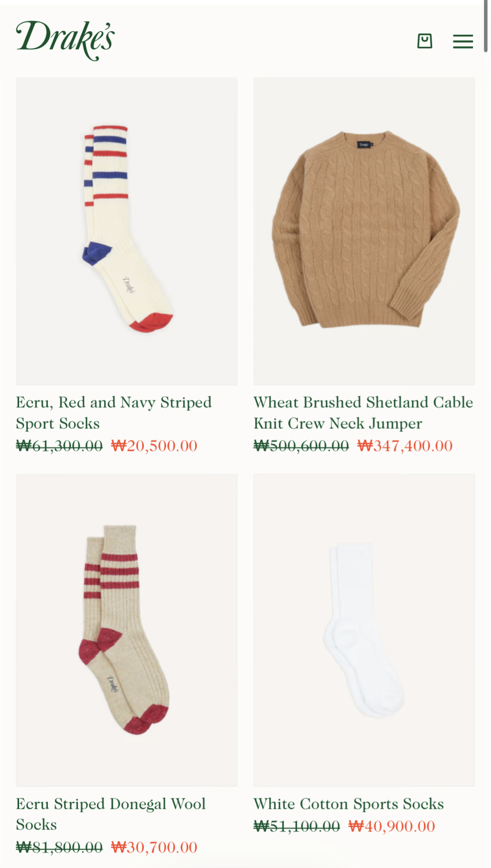
Task: Select the Ecru Donegal wool sock image
Action: pos(127,630)
